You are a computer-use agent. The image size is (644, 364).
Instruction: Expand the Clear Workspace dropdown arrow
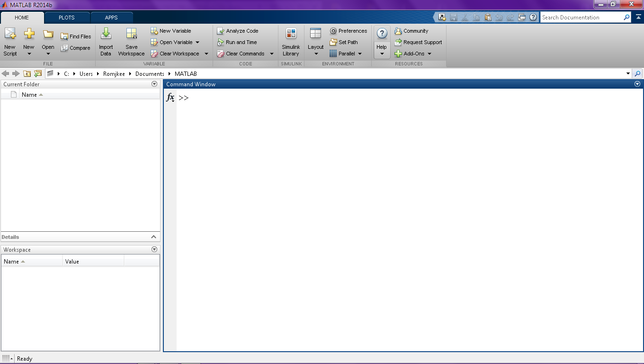[206, 54]
